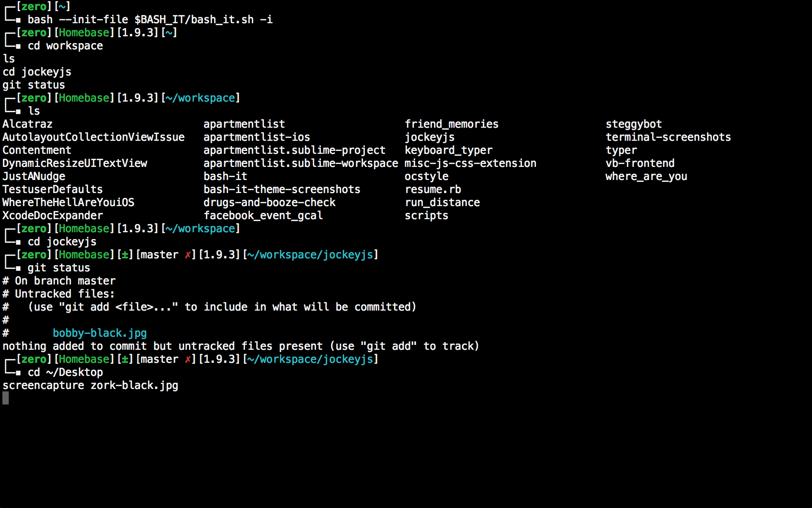The height and width of the screenshot is (508, 812).
Task: Click the bash --init-file command line
Action: coord(150,19)
